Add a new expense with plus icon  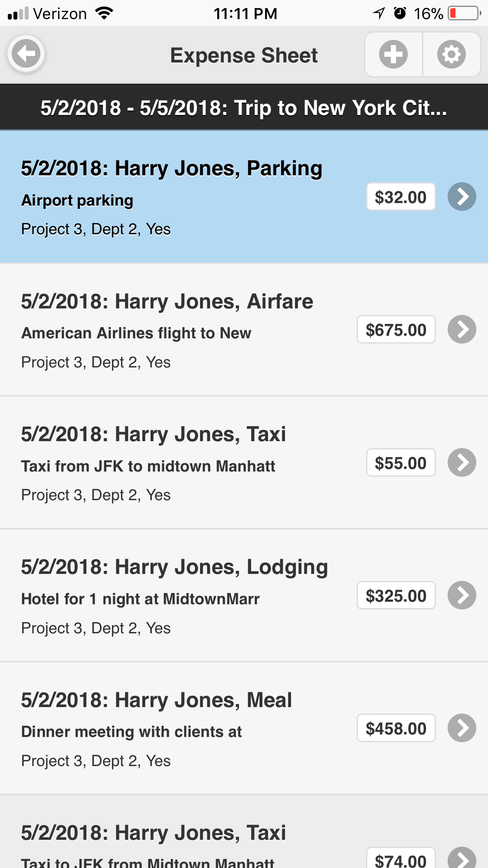[x=393, y=55]
